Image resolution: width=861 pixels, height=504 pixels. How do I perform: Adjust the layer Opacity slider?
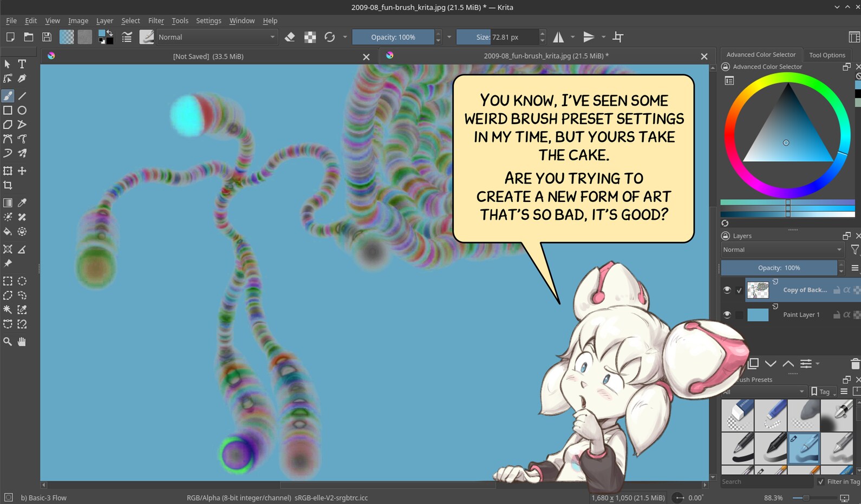(x=779, y=268)
